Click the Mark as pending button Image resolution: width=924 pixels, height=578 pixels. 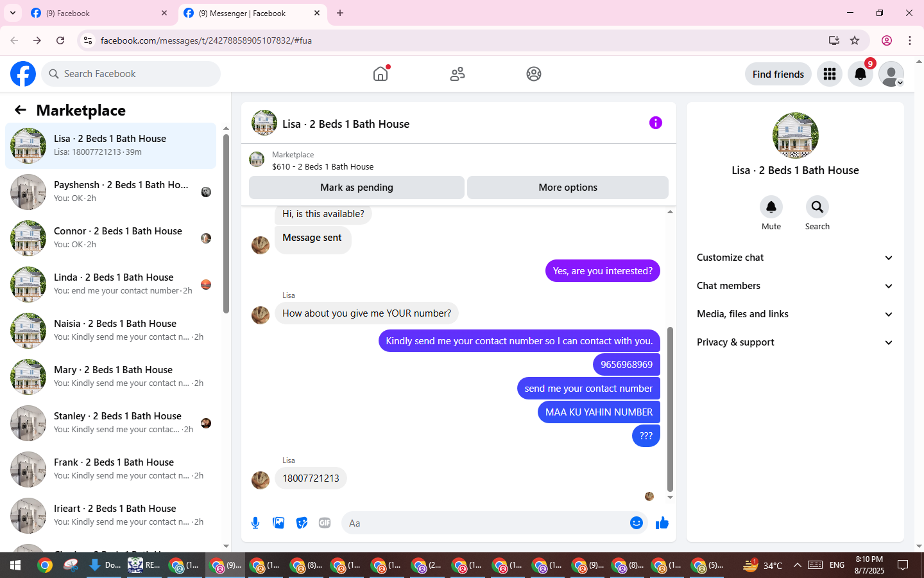point(357,188)
